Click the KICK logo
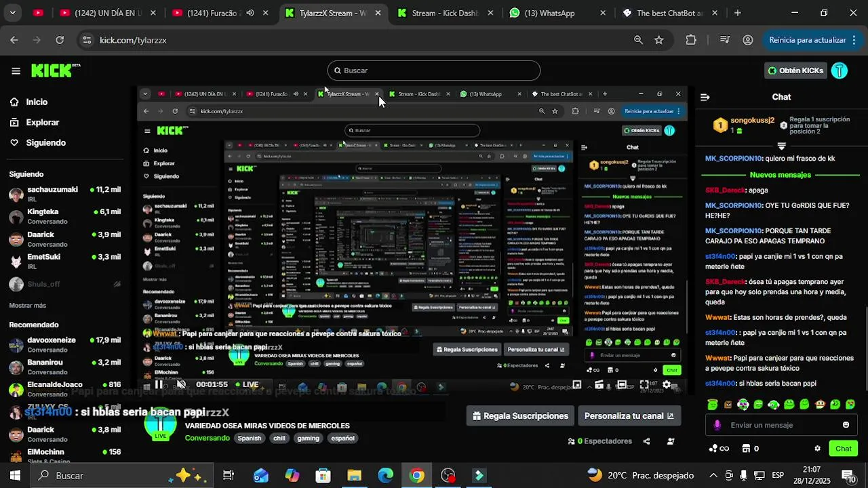The image size is (868, 488). pos(56,70)
